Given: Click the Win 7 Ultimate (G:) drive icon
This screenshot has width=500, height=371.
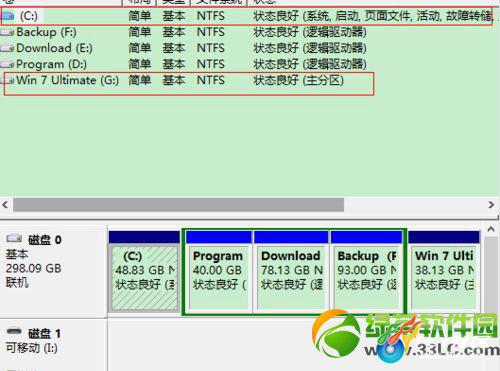Looking at the screenshot, I should pos(8,80).
